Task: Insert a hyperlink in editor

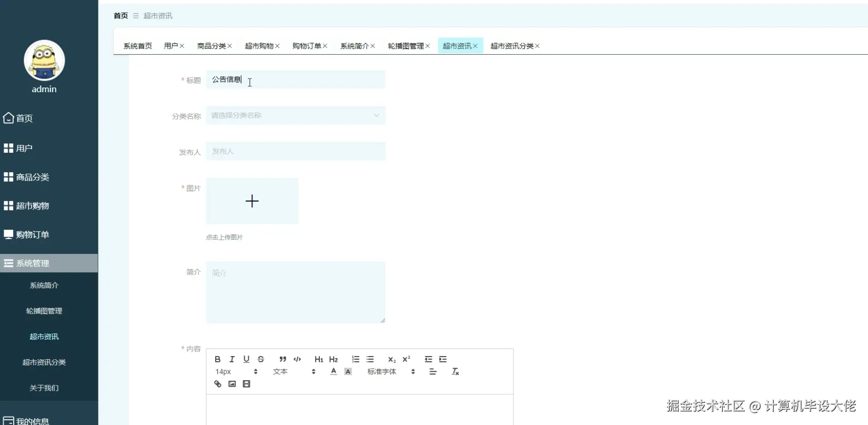Action: click(x=218, y=384)
